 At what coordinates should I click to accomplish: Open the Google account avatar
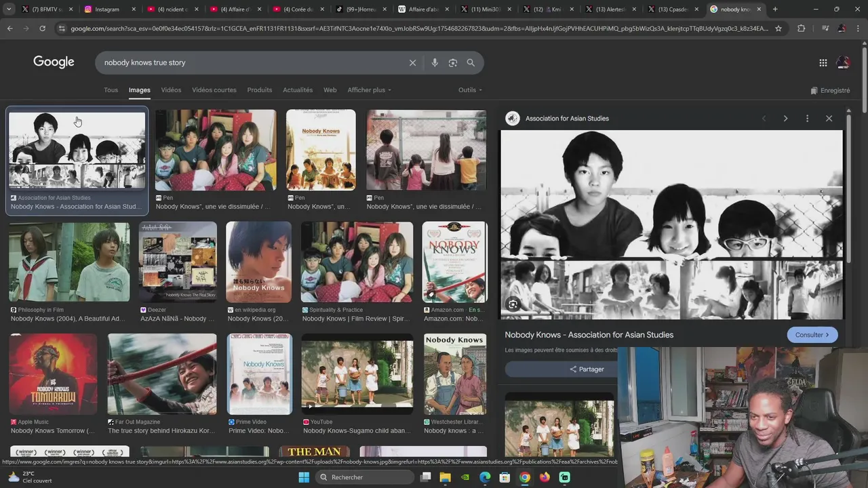click(x=843, y=62)
